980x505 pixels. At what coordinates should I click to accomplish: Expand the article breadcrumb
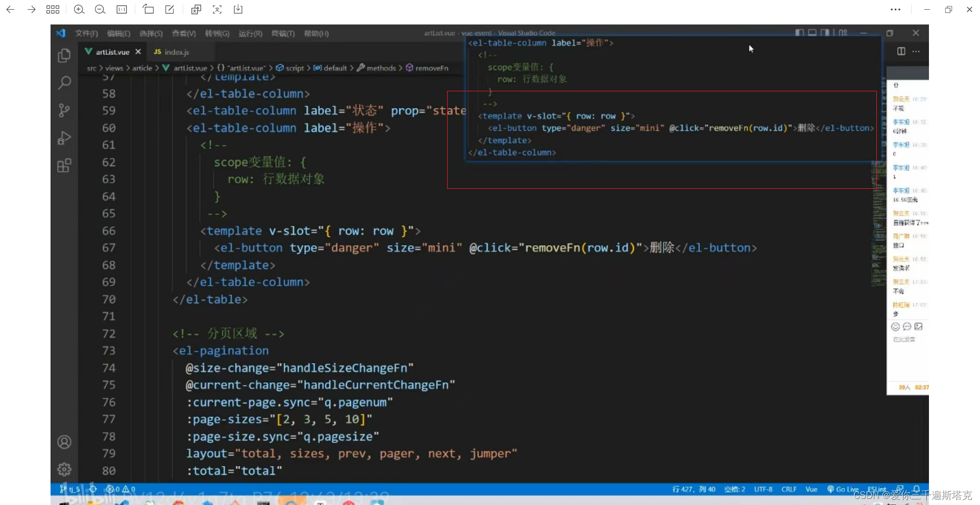point(142,68)
